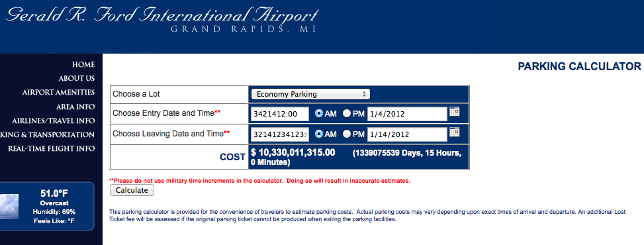Click the Calculate button
The width and height of the screenshot is (644, 245).
(132, 190)
